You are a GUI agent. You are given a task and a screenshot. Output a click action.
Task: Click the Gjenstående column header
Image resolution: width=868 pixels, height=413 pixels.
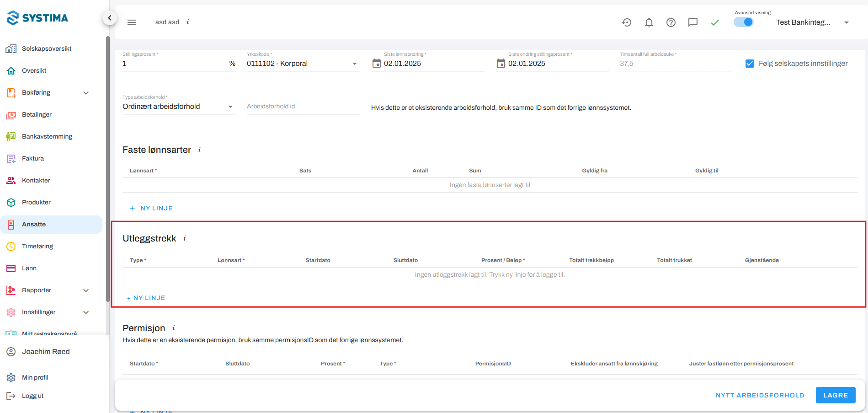[x=762, y=260]
